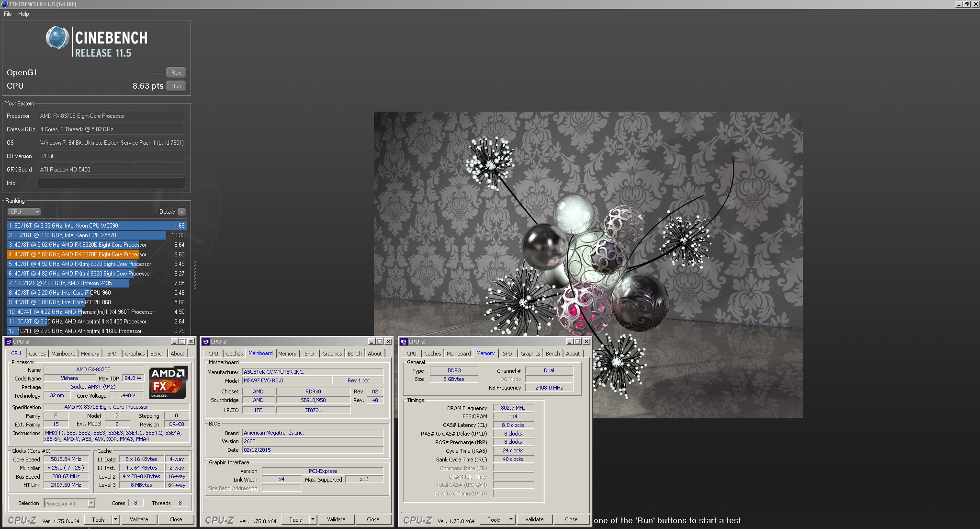
Task: Switch to Caches tab in first CPU-Z window
Action: pyautogui.click(x=37, y=354)
